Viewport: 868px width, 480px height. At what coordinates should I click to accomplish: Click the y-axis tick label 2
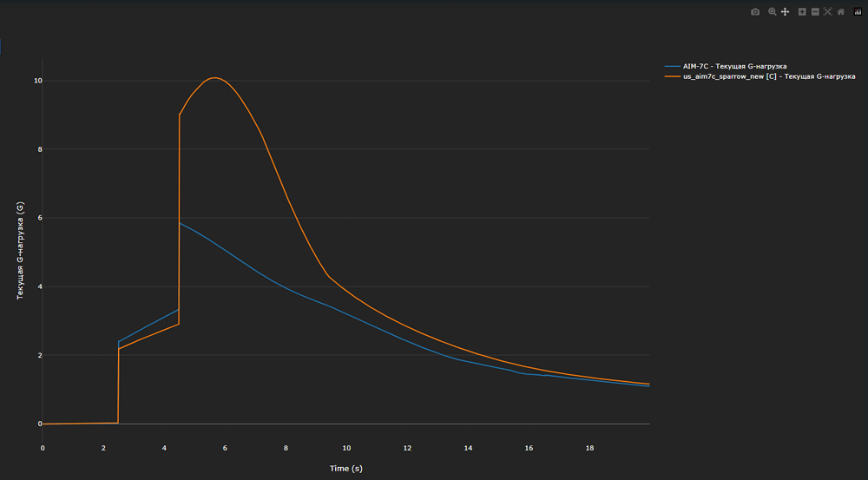[40, 355]
